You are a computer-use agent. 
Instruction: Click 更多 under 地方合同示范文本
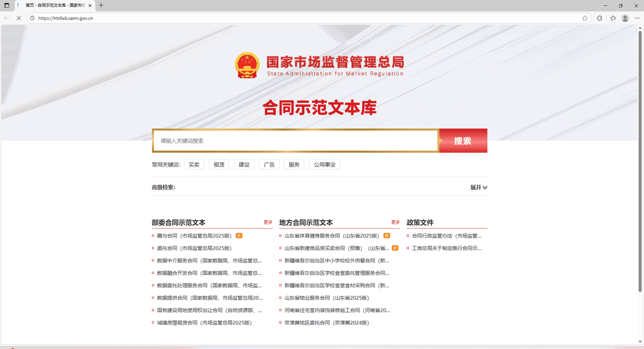coord(396,222)
